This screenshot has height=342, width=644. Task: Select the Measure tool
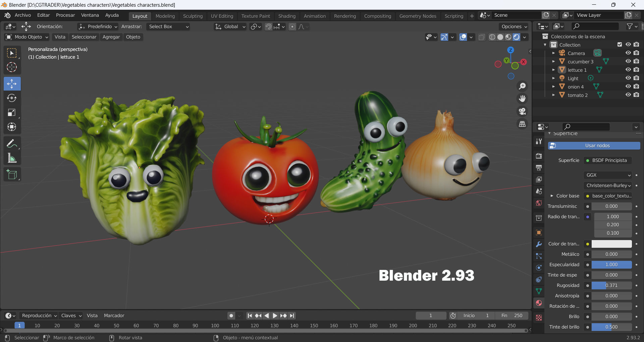[x=12, y=158]
